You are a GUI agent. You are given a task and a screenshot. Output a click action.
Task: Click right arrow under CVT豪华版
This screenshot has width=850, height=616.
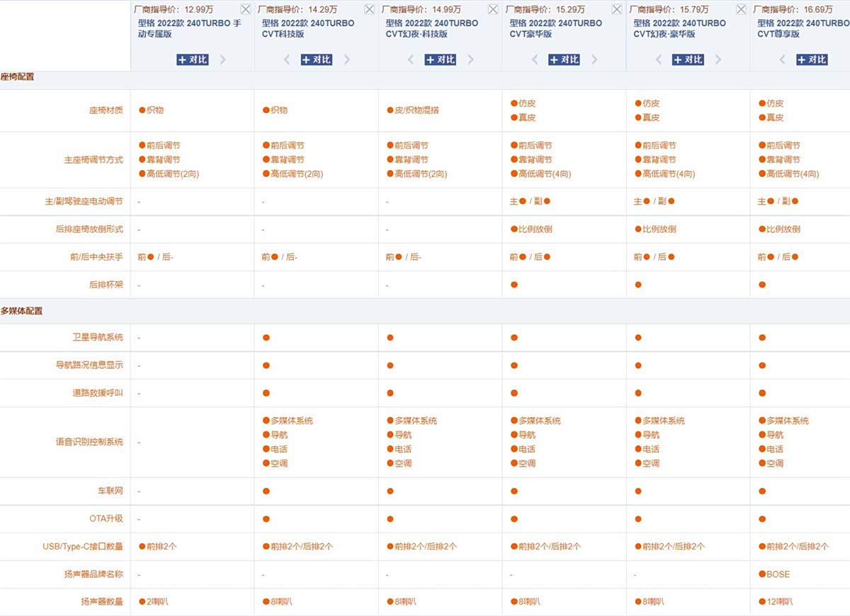coord(595,59)
